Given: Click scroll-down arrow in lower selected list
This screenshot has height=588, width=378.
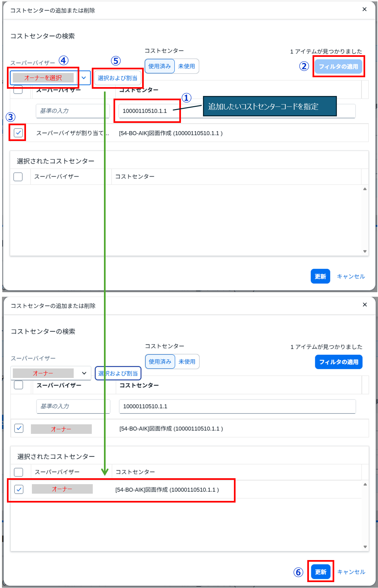Looking at the screenshot, I should tap(365, 547).
